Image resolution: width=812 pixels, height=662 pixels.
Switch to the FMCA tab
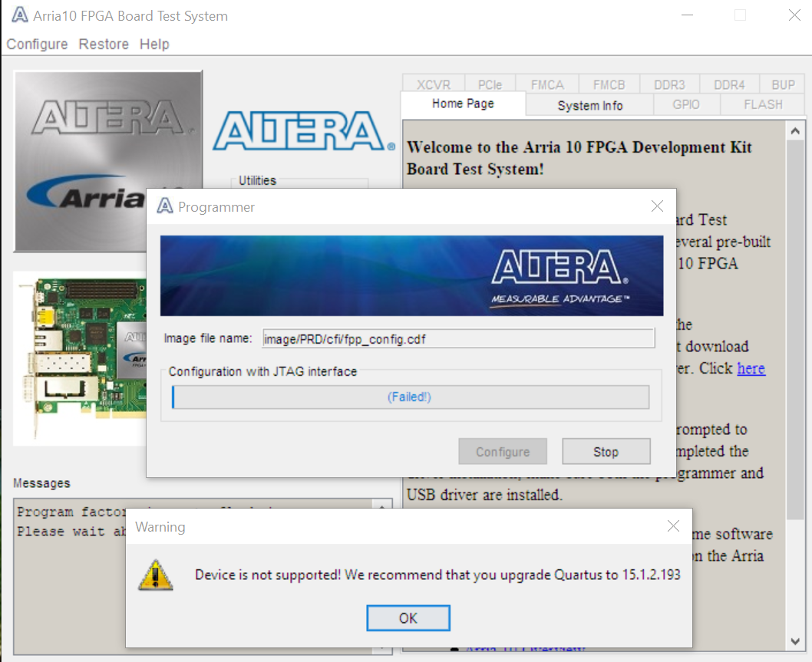[547, 84]
